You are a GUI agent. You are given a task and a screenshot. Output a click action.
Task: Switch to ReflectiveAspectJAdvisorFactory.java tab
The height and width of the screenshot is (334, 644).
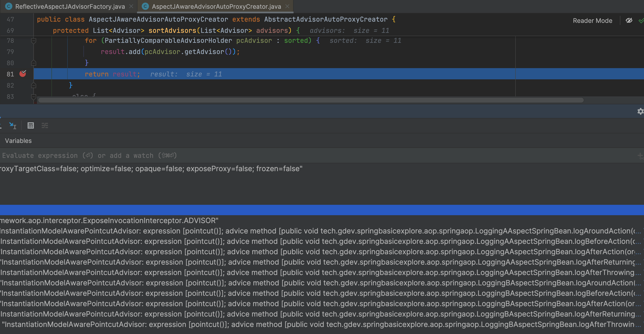tap(70, 6)
